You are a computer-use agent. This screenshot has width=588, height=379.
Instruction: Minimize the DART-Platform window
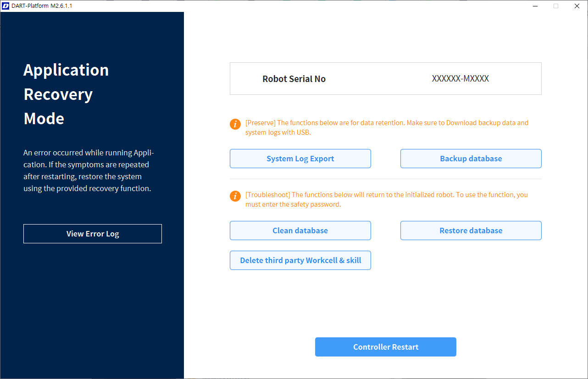pyautogui.click(x=535, y=6)
